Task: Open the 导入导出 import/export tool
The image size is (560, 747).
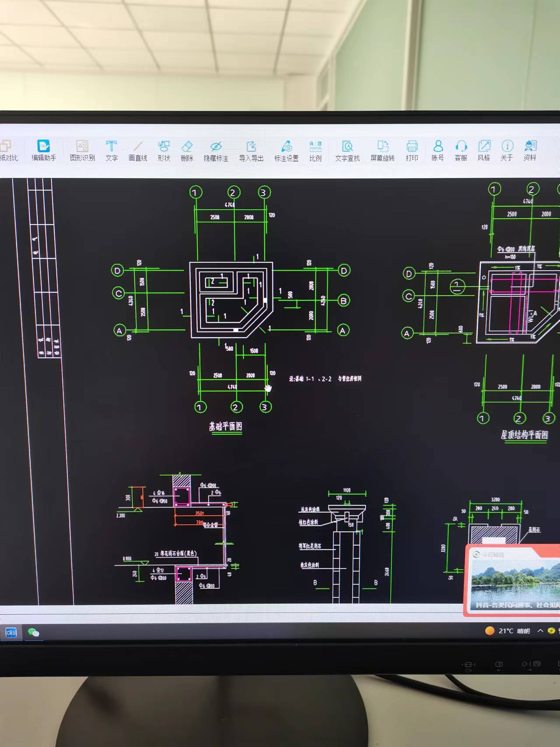Action: 251,151
